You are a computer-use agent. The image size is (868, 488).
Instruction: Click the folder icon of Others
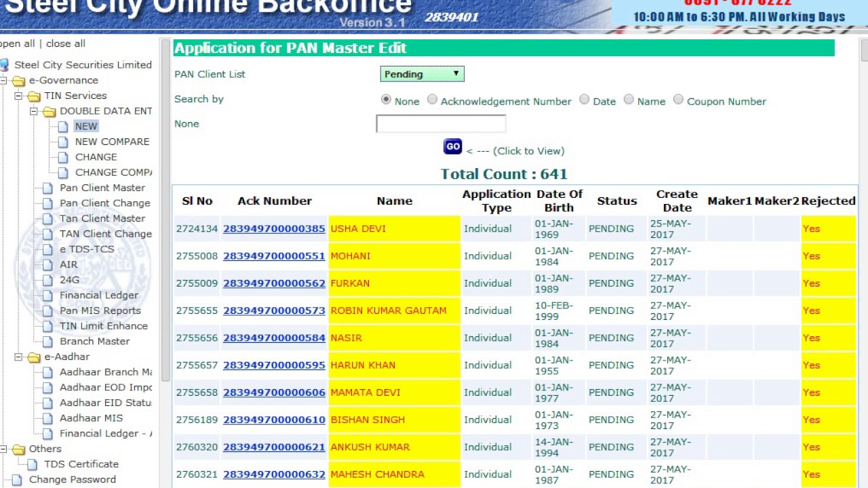click(x=18, y=449)
